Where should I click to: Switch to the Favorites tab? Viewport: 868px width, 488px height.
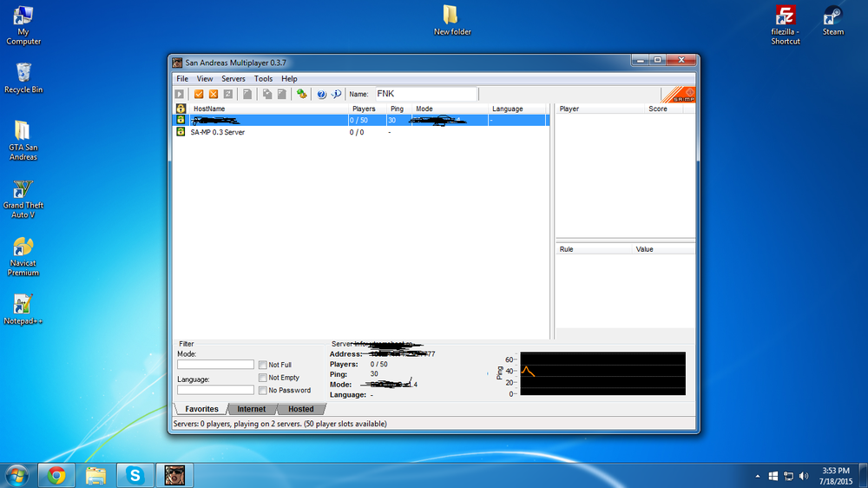click(x=201, y=409)
